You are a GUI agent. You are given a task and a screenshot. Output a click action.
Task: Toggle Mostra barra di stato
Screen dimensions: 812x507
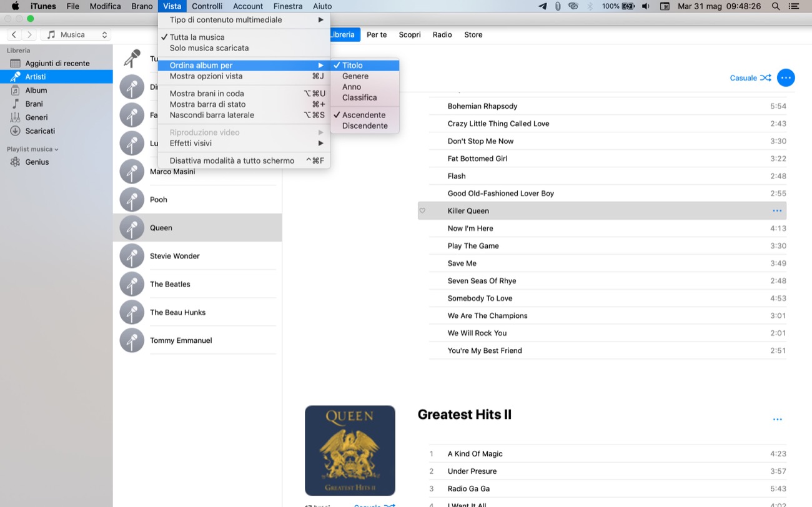click(244, 104)
